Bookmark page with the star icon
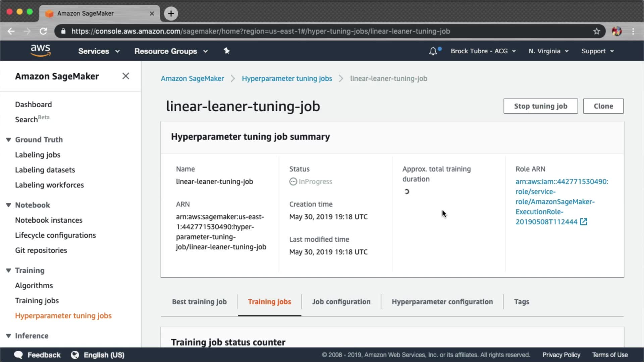Image resolution: width=644 pixels, height=362 pixels. [x=596, y=31]
